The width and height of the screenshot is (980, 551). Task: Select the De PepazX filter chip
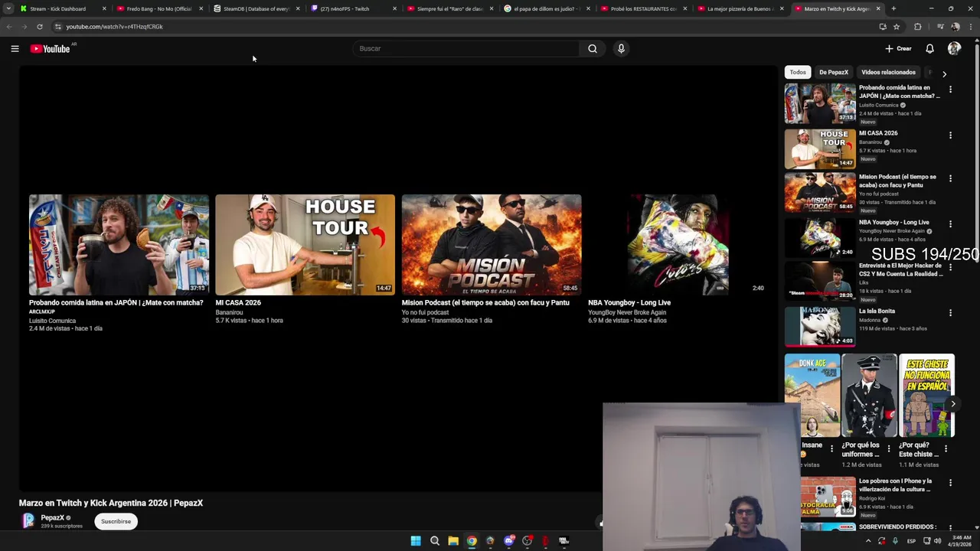[x=834, y=73]
